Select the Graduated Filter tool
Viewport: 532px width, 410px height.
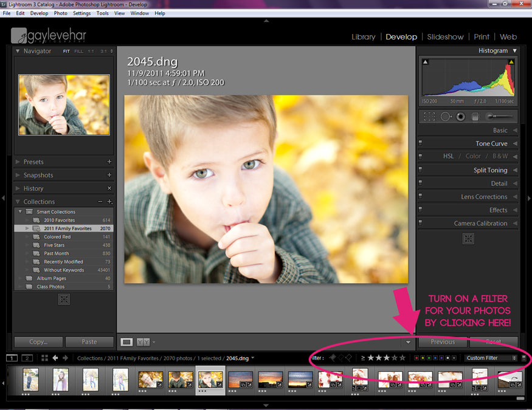tap(475, 116)
